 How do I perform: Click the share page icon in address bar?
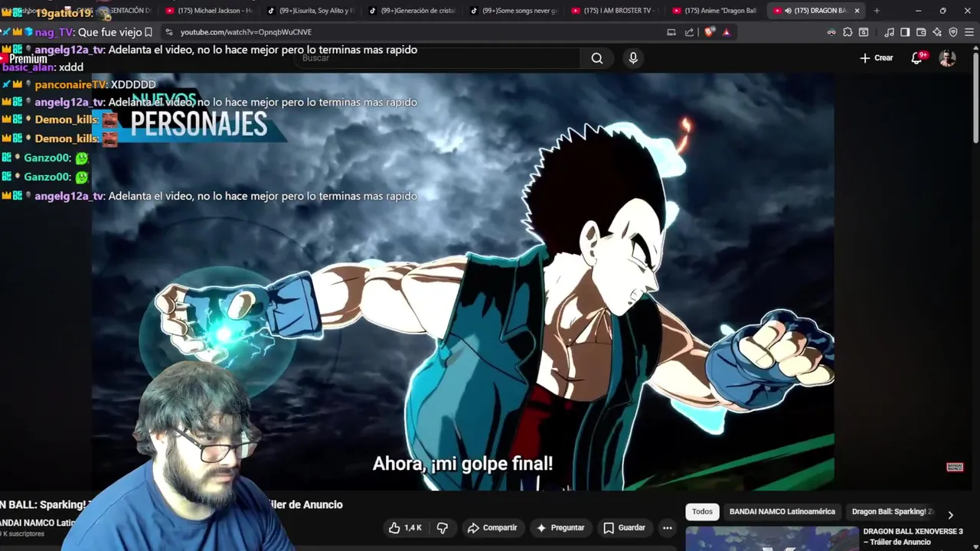pyautogui.click(x=689, y=32)
